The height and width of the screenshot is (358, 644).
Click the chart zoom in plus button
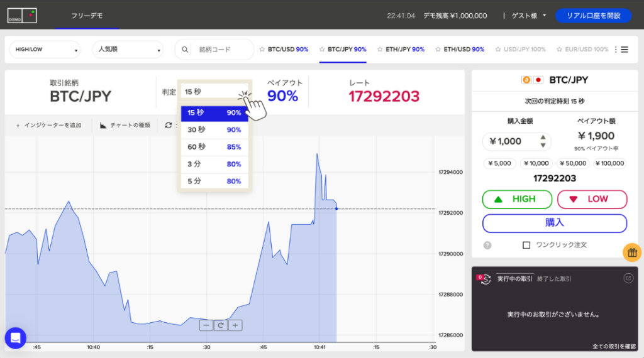click(235, 325)
